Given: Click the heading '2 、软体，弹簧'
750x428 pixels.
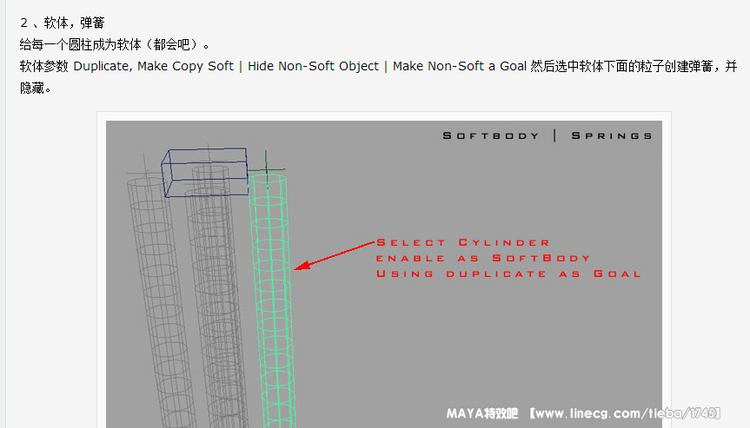Looking at the screenshot, I should (x=62, y=22).
